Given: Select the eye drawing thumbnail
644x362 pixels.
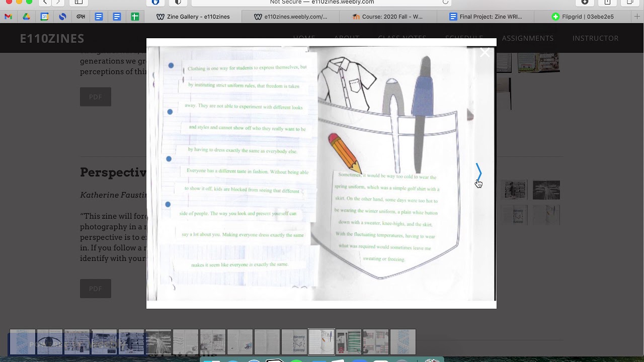Looking at the screenshot, I should click(50, 342).
